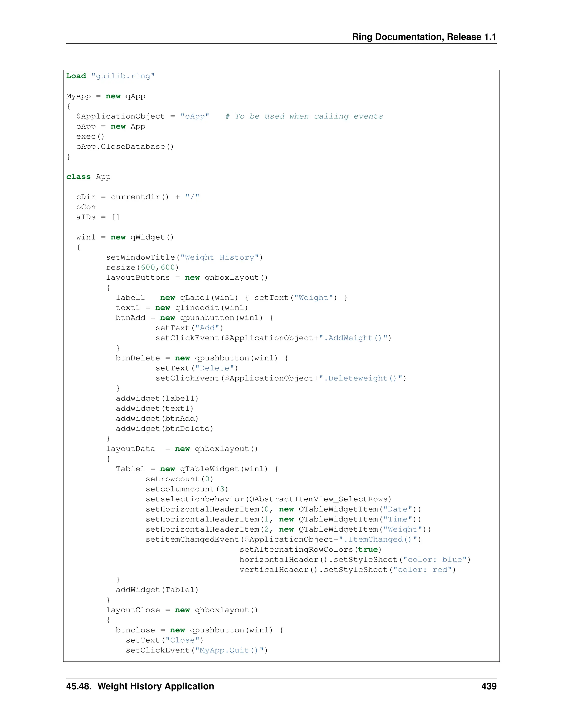Click the 'oCon' line

[86, 207]
